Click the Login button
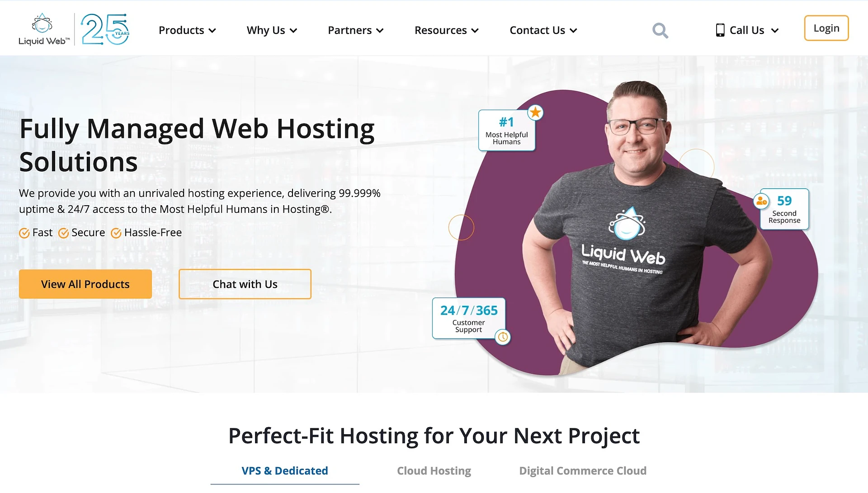Screen dimensions: 868x493 [826, 28]
